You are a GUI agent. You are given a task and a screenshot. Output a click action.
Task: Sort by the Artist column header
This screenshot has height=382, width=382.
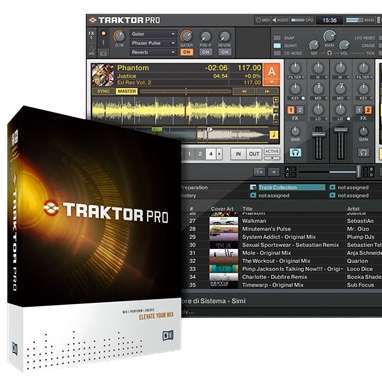(x=353, y=209)
